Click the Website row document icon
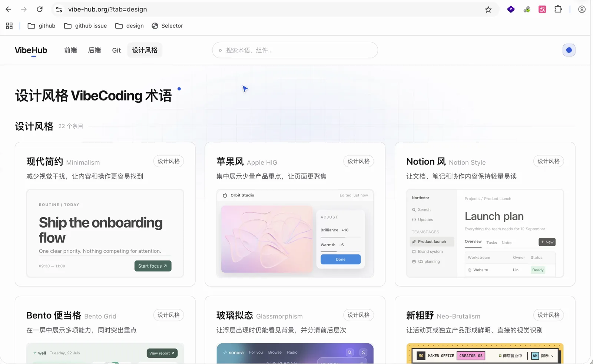The height and width of the screenshot is (364, 593). coord(470,270)
